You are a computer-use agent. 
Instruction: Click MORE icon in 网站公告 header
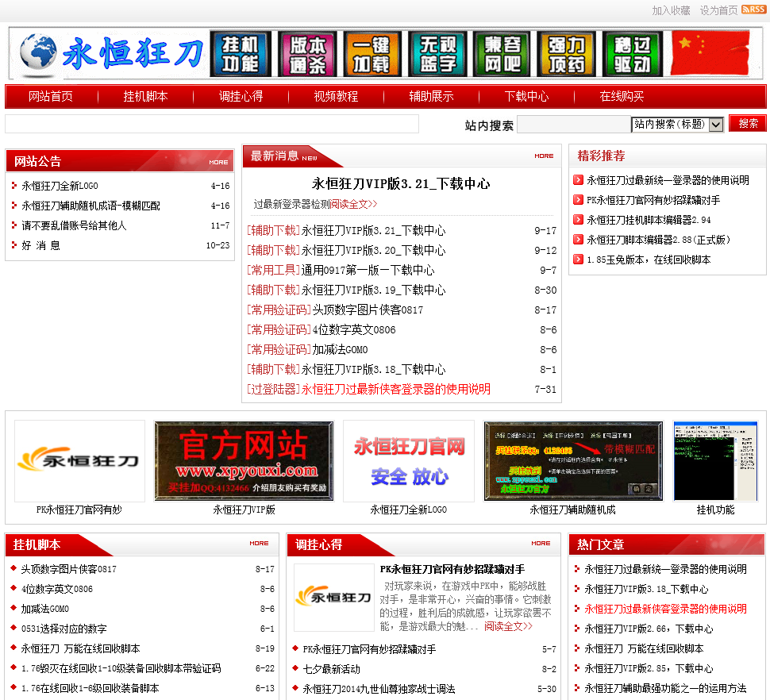pyautogui.click(x=218, y=163)
